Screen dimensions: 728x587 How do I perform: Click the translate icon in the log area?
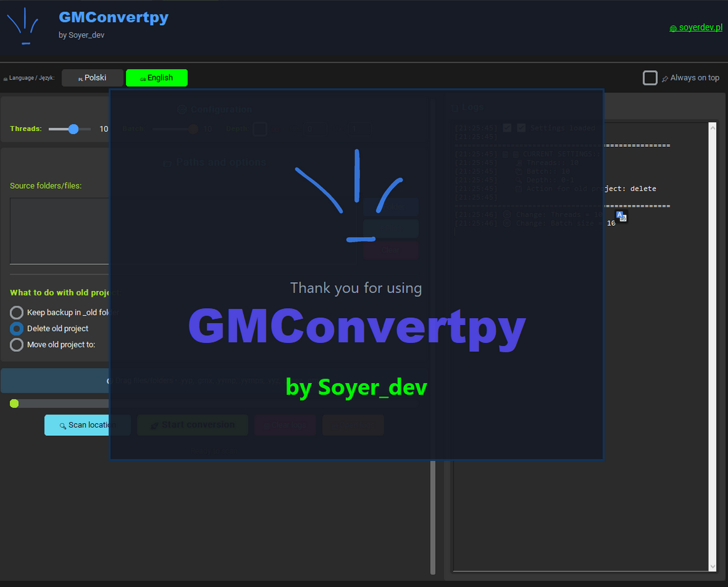point(621,216)
